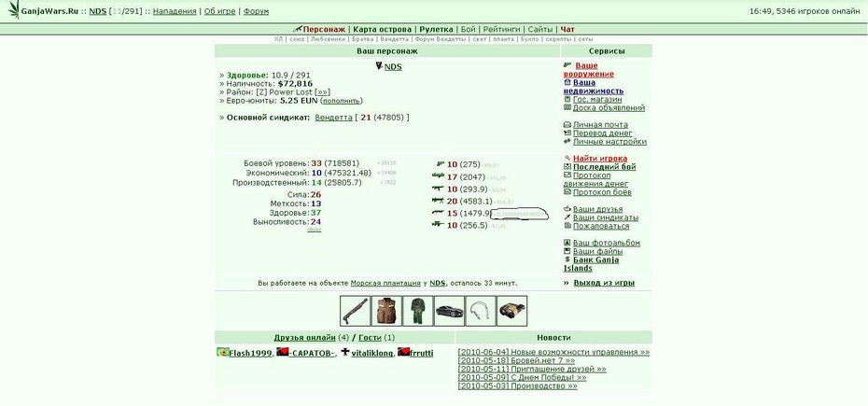Image resolution: width=868 pixels, height=406 pixels.
Task: Open the news item С Днем Победы!
Action: coord(522,377)
